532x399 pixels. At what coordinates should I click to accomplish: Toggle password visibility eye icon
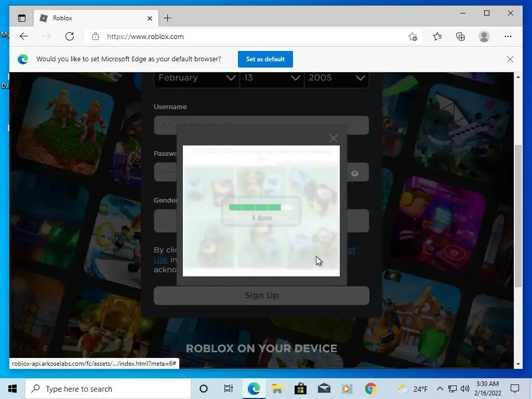355,174
